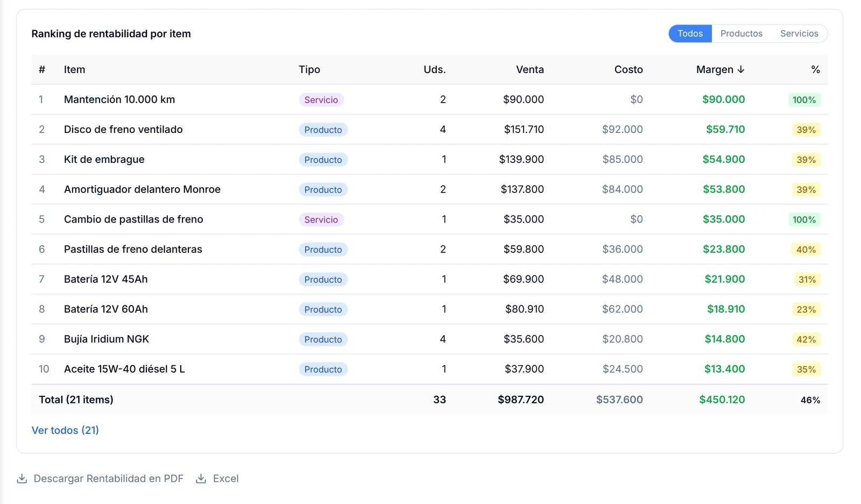Viewport: 861px width, 504px height.
Task: Click the Total (21 items) label
Action: click(76, 400)
